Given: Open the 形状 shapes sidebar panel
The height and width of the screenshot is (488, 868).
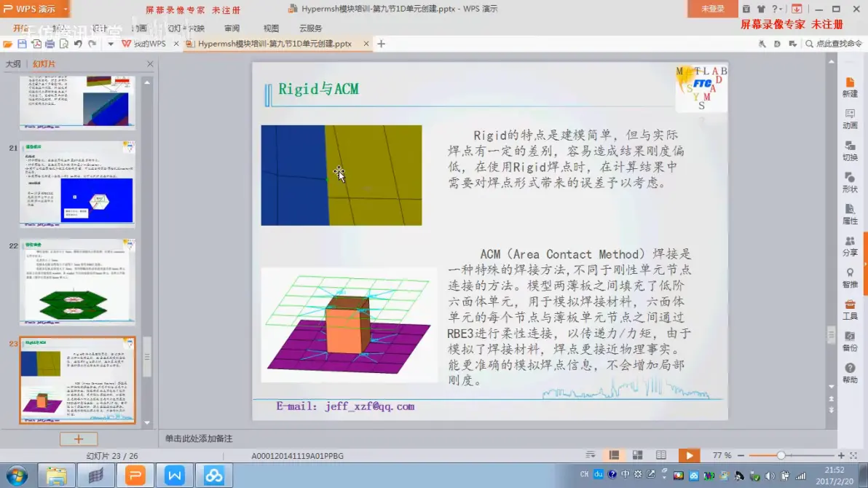Looking at the screenshot, I should point(850,182).
